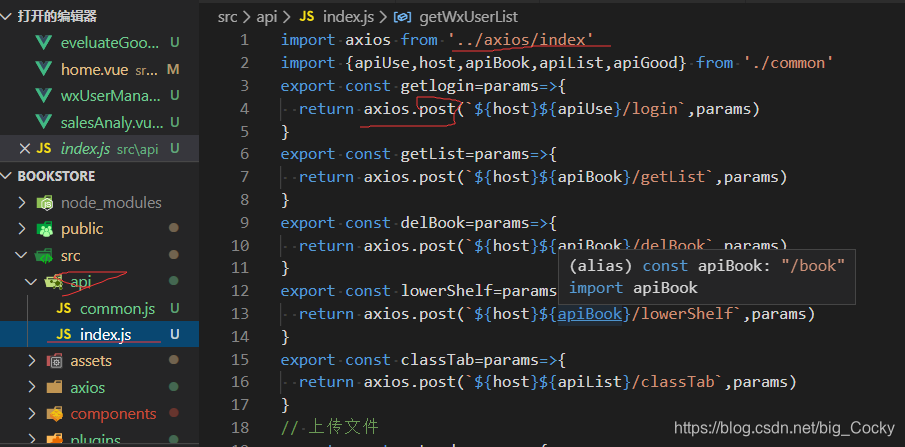Click lowerShelf on line 12

click(x=446, y=291)
